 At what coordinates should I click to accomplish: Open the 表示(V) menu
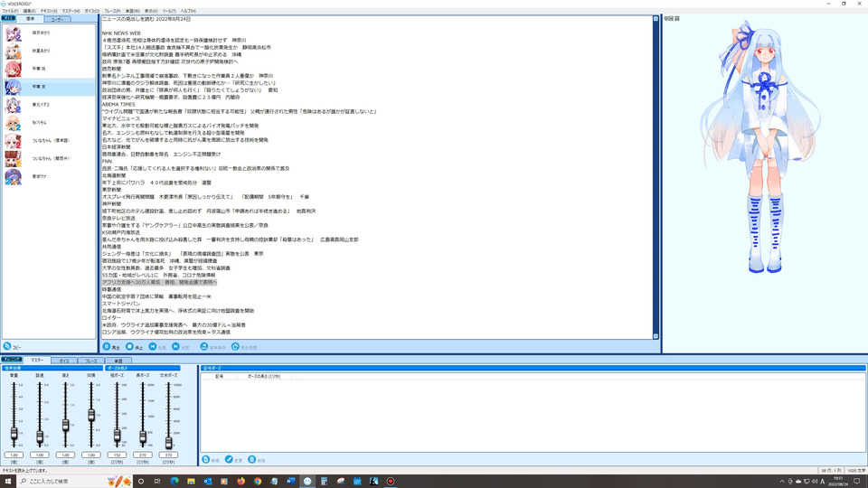151,11
